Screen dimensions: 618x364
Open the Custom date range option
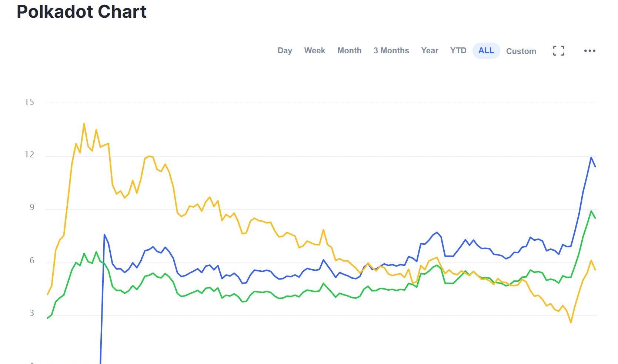pyautogui.click(x=521, y=51)
